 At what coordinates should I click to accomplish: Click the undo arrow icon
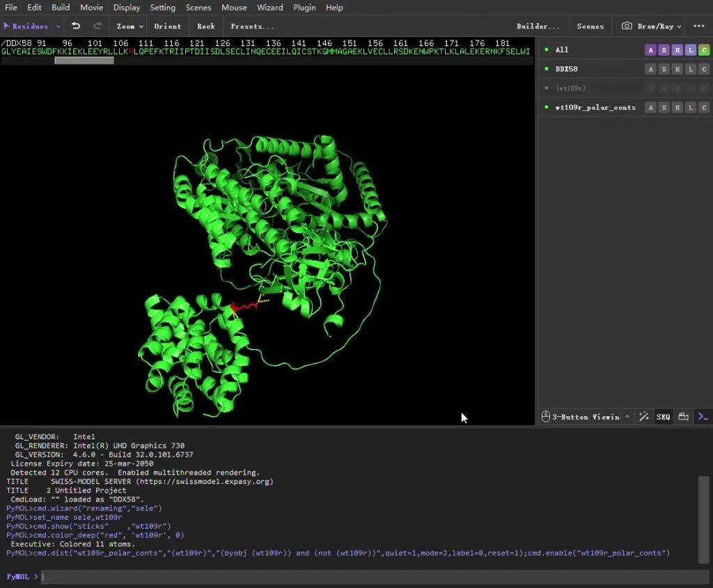(x=76, y=26)
